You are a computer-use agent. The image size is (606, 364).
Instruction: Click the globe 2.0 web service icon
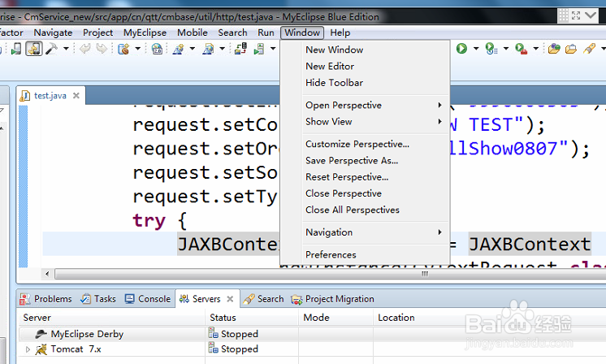tap(157, 49)
